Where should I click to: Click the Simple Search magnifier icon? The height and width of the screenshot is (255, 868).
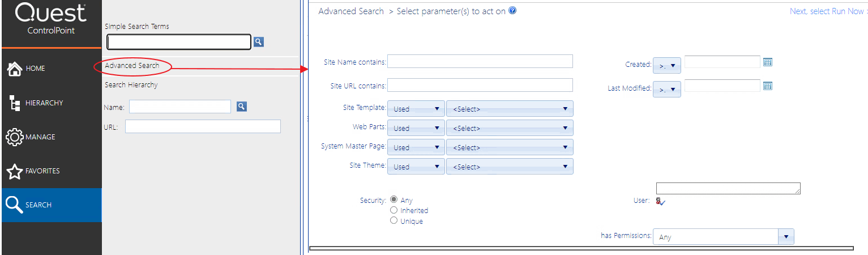pyautogui.click(x=258, y=41)
